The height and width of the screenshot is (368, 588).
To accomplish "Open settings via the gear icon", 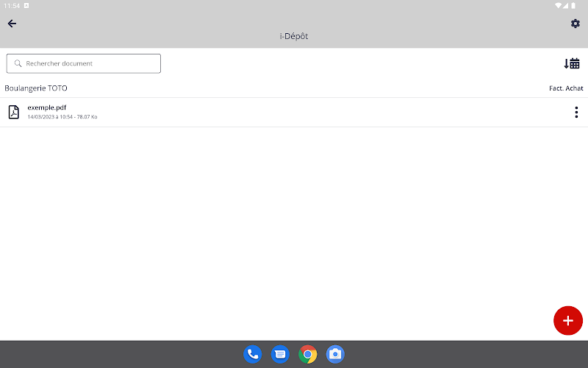I will (576, 24).
